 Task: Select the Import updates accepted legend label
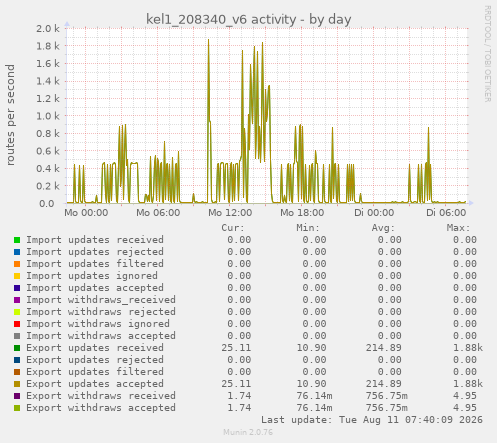[x=95, y=288]
